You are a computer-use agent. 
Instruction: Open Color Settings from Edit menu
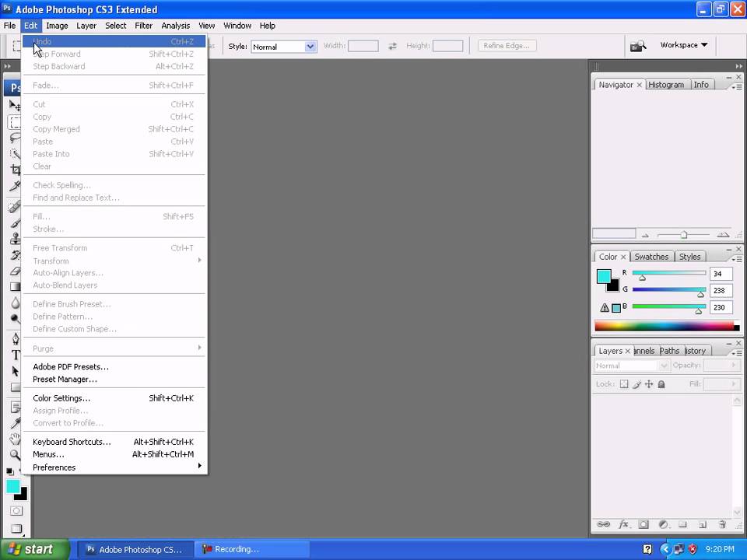(x=115, y=398)
